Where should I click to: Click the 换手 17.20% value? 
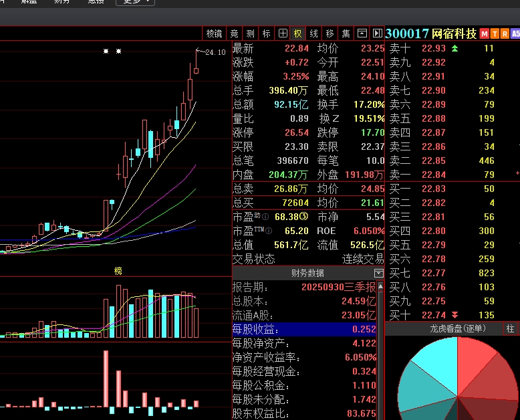coord(369,104)
